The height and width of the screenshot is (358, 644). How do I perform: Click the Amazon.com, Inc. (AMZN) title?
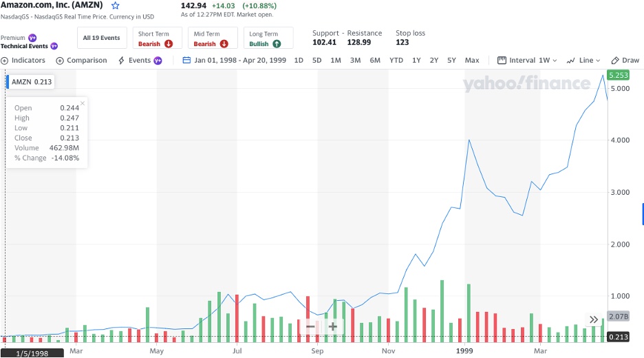[52, 6]
